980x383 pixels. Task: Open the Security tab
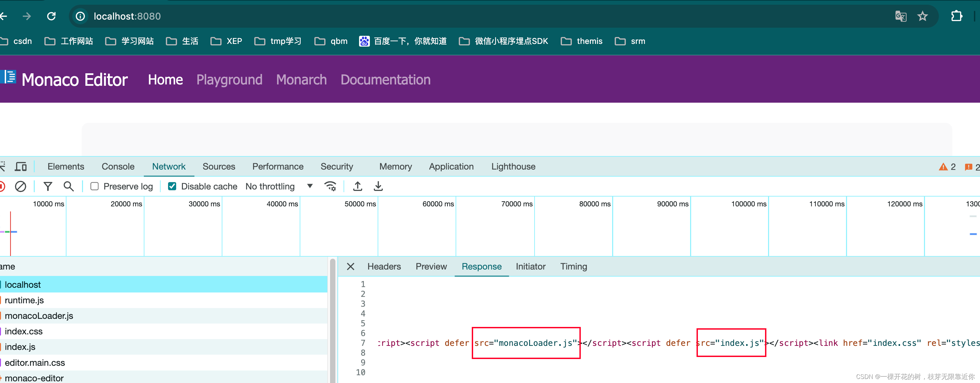coord(337,167)
